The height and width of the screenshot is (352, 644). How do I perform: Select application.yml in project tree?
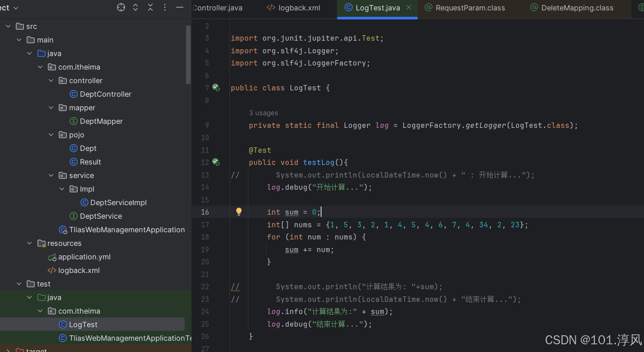pyautogui.click(x=84, y=257)
